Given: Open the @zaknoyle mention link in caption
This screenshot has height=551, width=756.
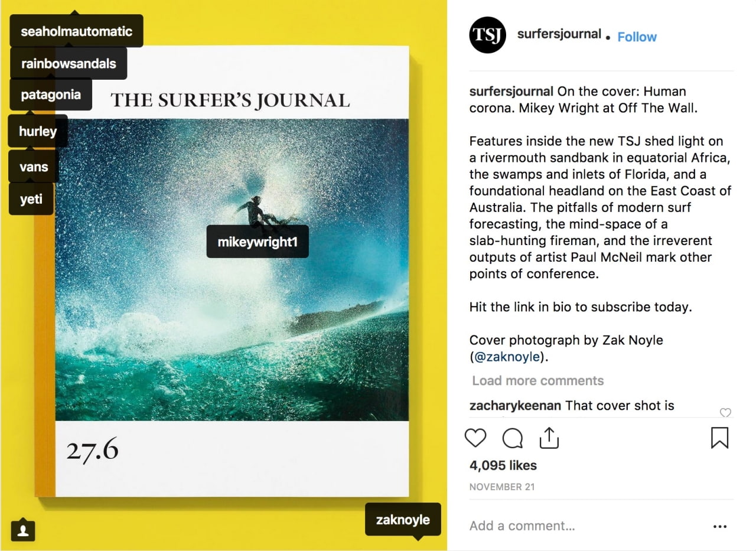Looking at the screenshot, I should pyautogui.click(x=507, y=357).
